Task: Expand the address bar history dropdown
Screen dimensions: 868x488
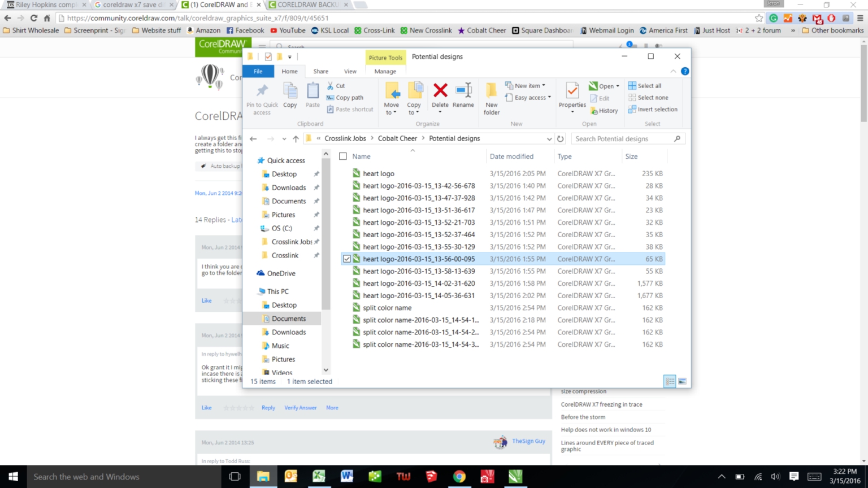Action: tap(548, 138)
